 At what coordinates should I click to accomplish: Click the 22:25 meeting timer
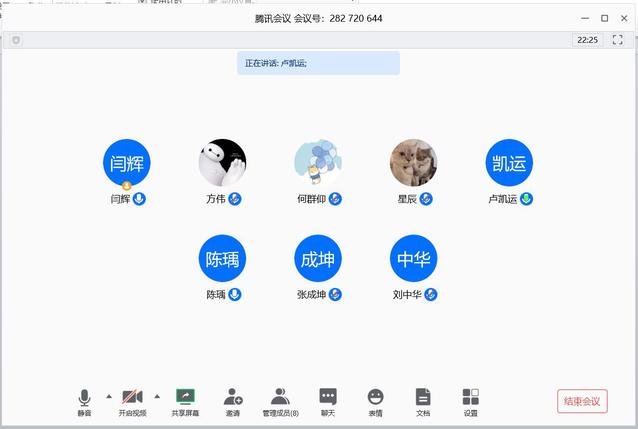click(587, 40)
